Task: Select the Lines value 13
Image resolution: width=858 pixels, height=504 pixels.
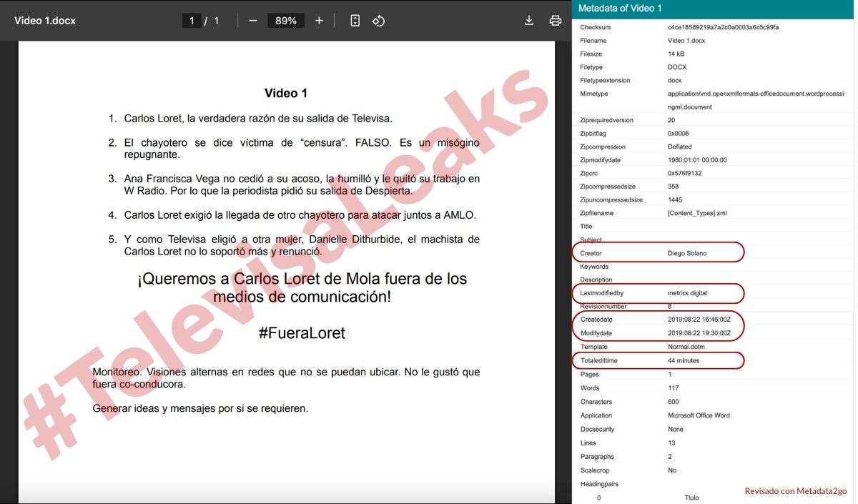Action: click(x=671, y=443)
